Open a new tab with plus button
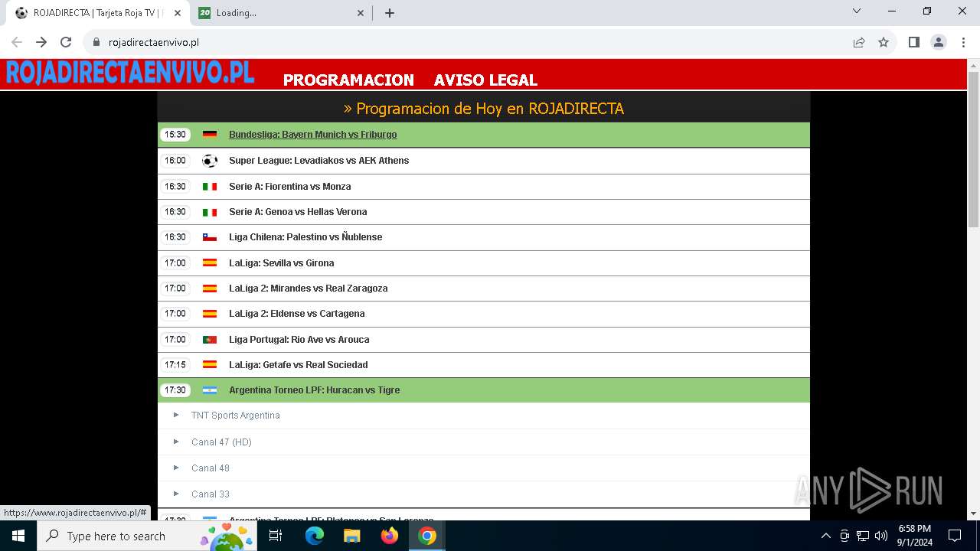 coord(389,13)
